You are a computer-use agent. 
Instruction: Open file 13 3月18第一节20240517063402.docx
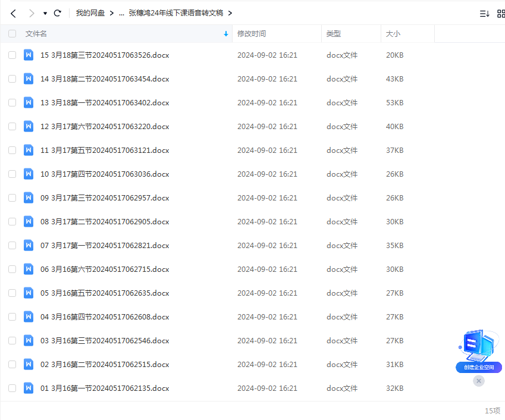(x=105, y=103)
